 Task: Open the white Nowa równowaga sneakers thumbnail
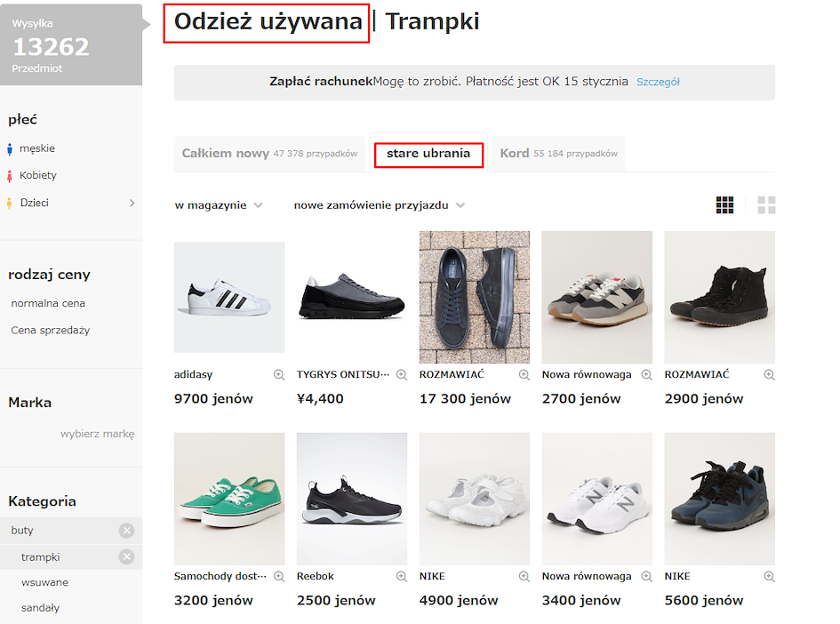tap(597, 500)
